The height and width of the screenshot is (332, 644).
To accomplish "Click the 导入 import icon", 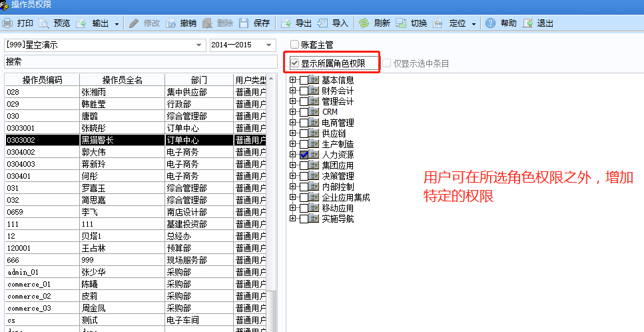I will (x=322, y=23).
